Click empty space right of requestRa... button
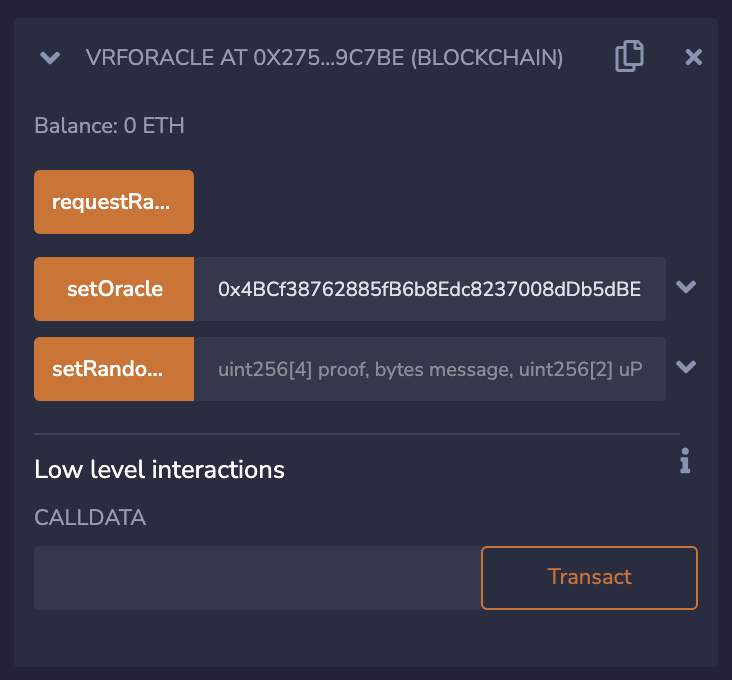732x680 pixels. (440, 202)
